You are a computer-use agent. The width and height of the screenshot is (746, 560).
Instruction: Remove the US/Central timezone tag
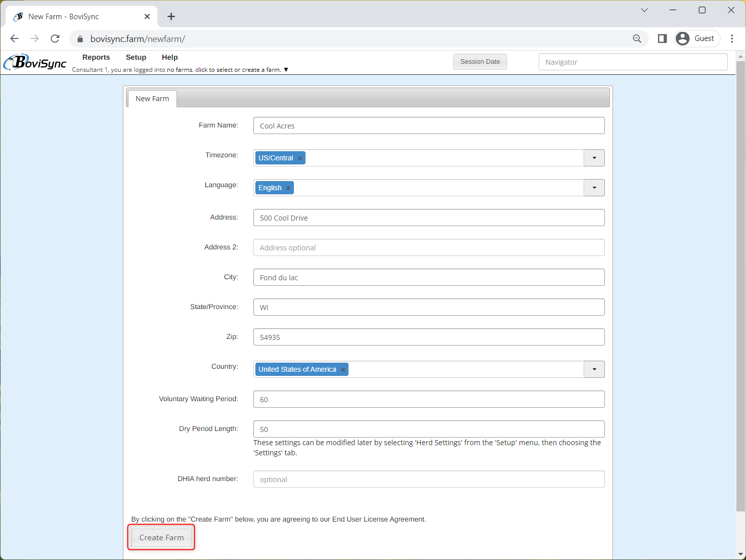click(300, 158)
